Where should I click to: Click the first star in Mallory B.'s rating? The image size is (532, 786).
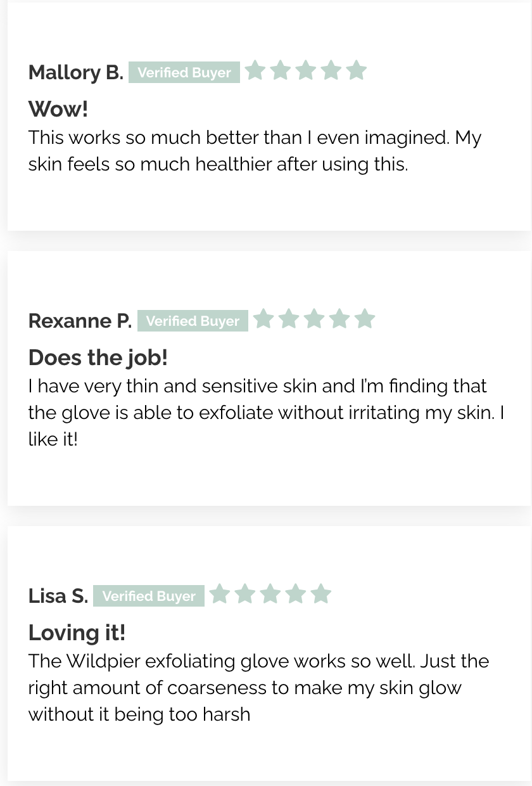[255, 70]
